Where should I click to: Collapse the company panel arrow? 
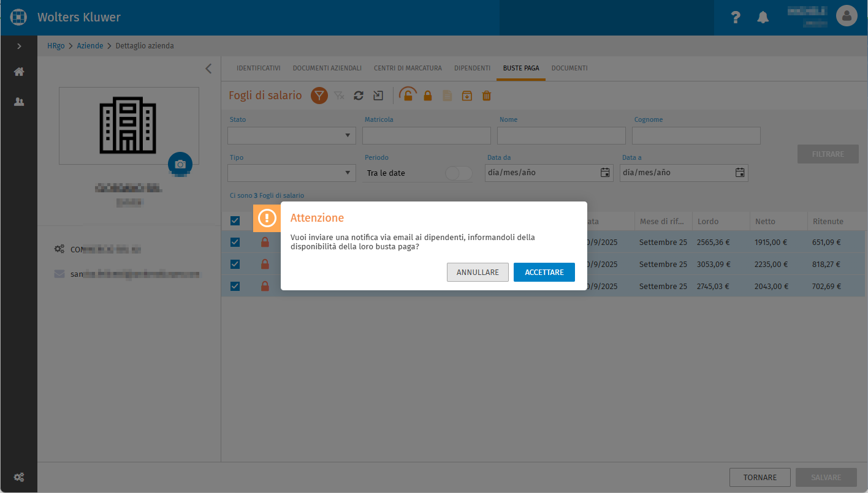point(208,69)
